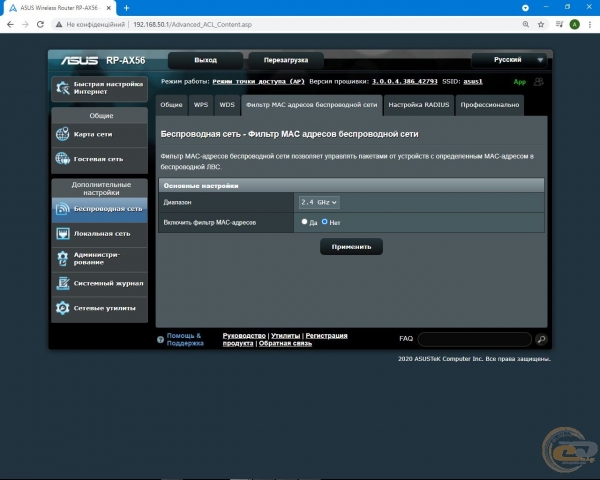The image size is (600, 480).
Task: Click the Help & Support question mark icon
Action: click(160, 340)
